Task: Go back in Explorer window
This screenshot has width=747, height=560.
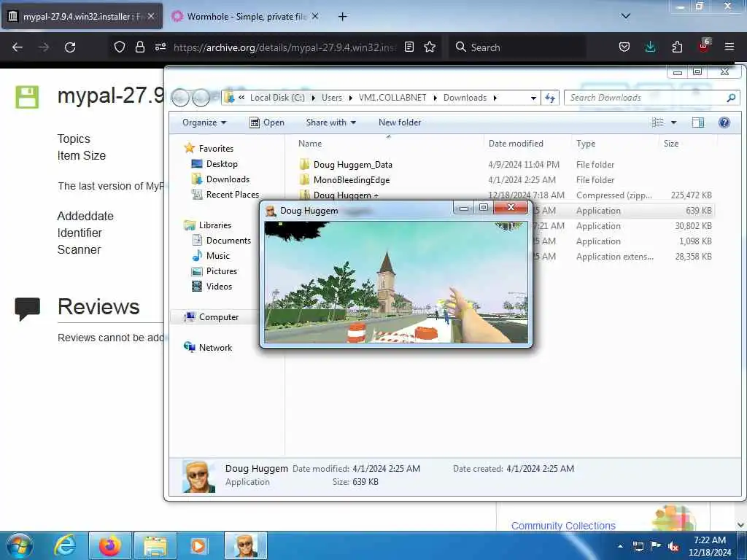Action: click(180, 98)
